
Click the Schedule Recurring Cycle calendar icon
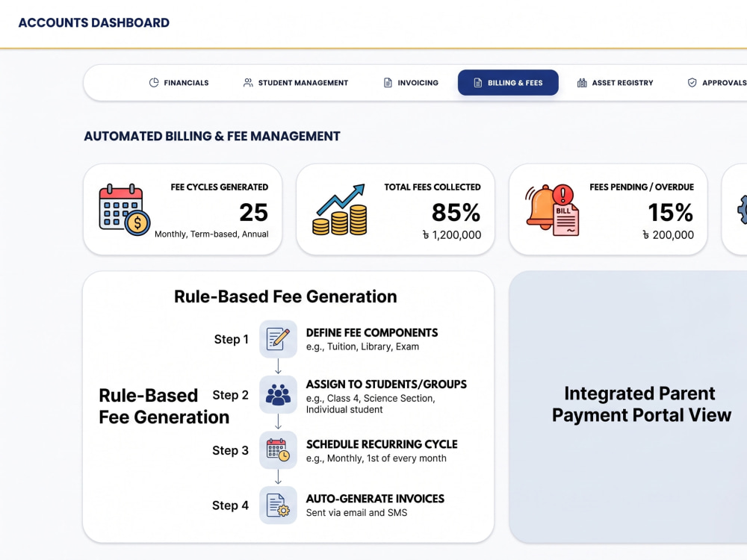pyautogui.click(x=278, y=450)
